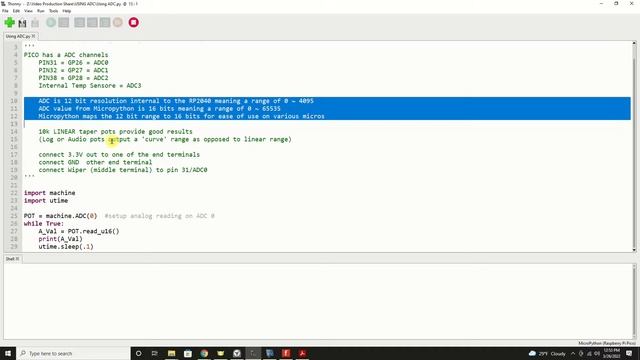Click the 'PICO has 4 ADC channels' comment line

[x=66, y=55]
